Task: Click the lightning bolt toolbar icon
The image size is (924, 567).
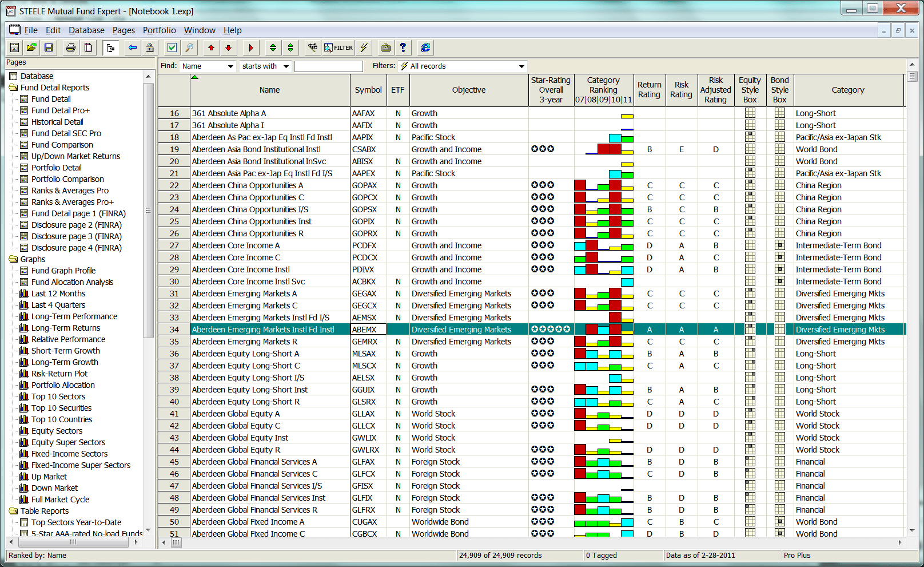Action: 364,47
